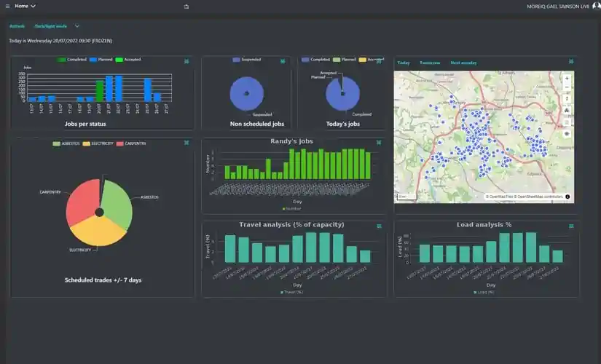Click the 'Randy's jobs' chart title
Viewport: 601px width, 364px height.
(291, 141)
